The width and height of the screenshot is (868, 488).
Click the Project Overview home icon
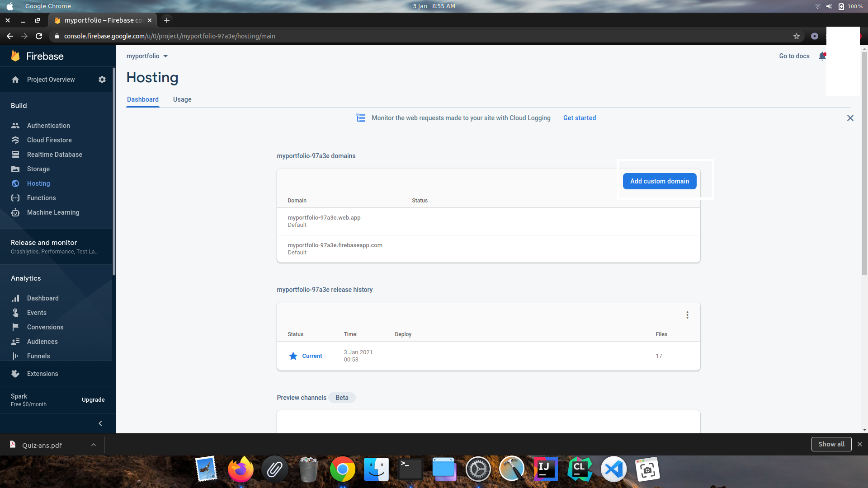(15, 80)
